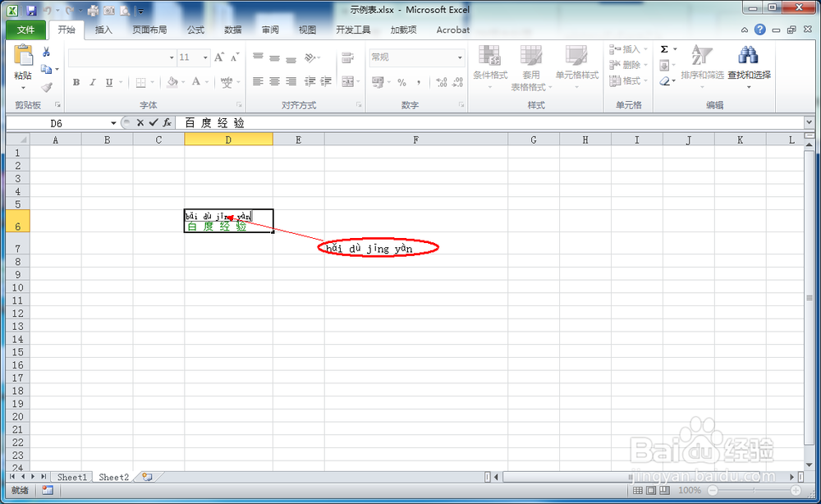
Task: Select column F header
Action: point(415,140)
